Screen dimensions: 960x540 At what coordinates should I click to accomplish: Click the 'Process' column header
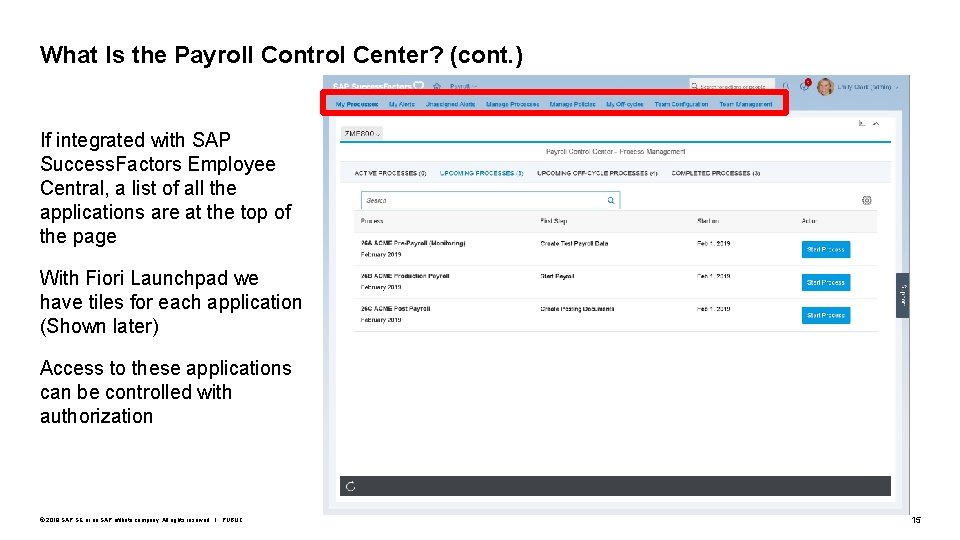pyautogui.click(x=372, y=221)
